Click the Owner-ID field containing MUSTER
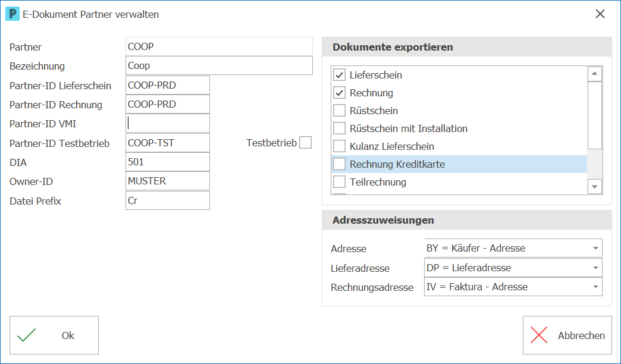 pyautogui.click(x=168, y=181)
